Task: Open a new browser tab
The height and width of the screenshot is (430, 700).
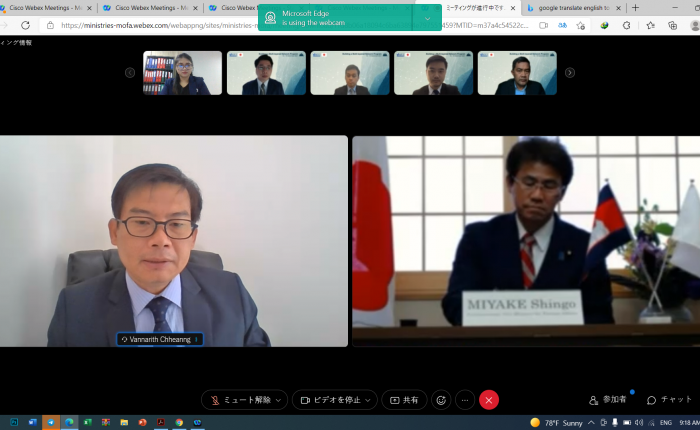Action: pyautogui.click(x=635, y=8)
